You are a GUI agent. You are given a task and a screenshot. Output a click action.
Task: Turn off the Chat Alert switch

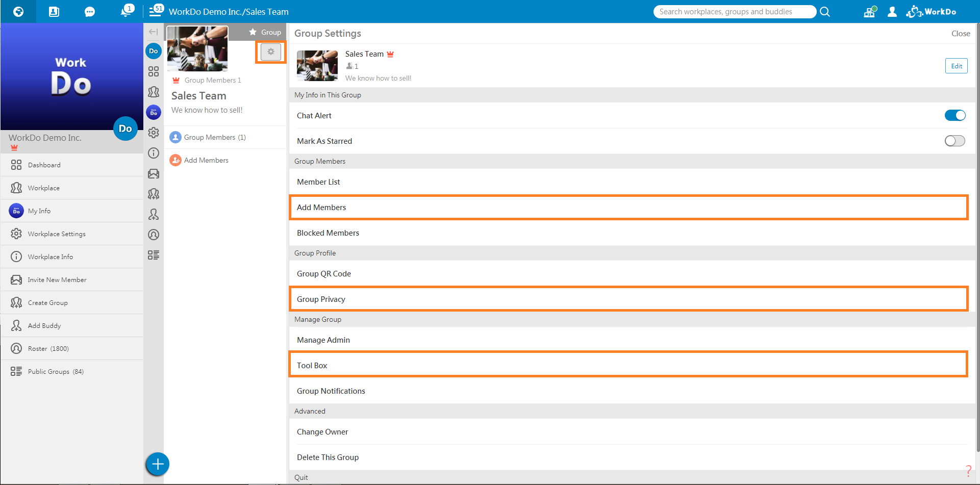click(955, 115)
